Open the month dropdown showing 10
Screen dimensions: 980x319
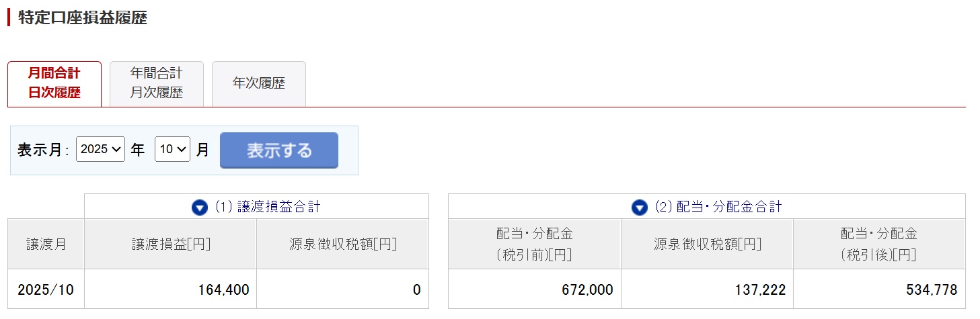[173, 149]
